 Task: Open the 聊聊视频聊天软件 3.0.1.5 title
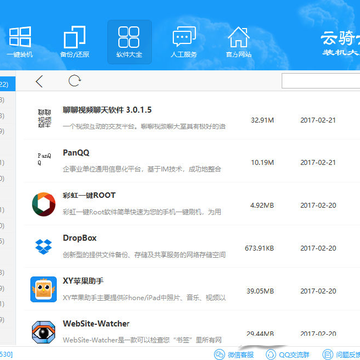click(x=107, y=110)
